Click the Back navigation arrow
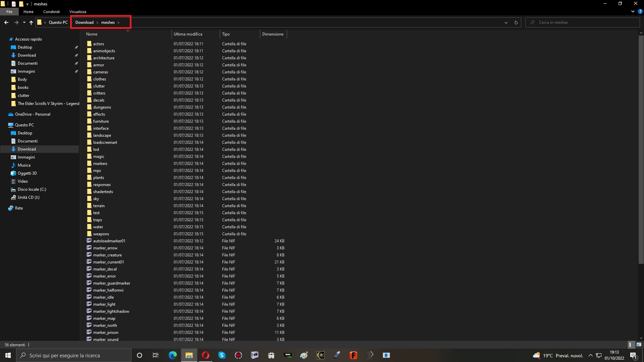 tap(6, 22)
